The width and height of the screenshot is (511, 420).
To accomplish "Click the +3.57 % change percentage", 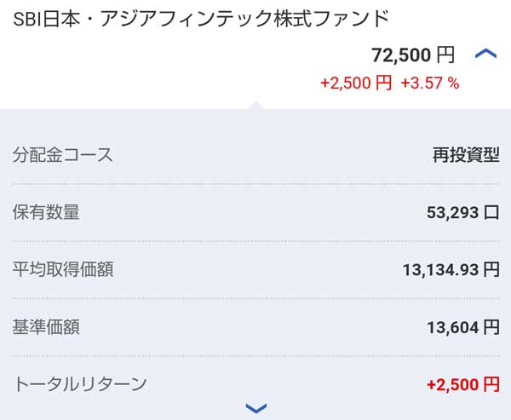I will [x=430, y=83].
